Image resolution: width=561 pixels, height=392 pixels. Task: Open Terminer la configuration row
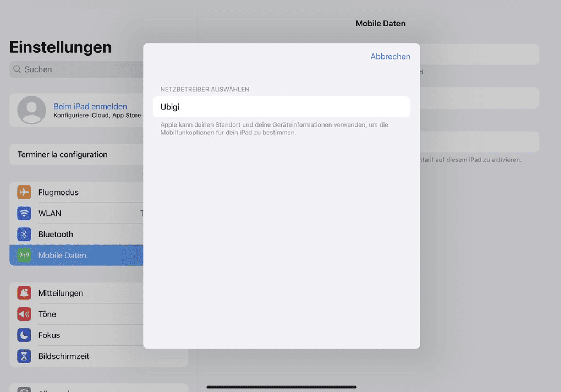[76, 154]
